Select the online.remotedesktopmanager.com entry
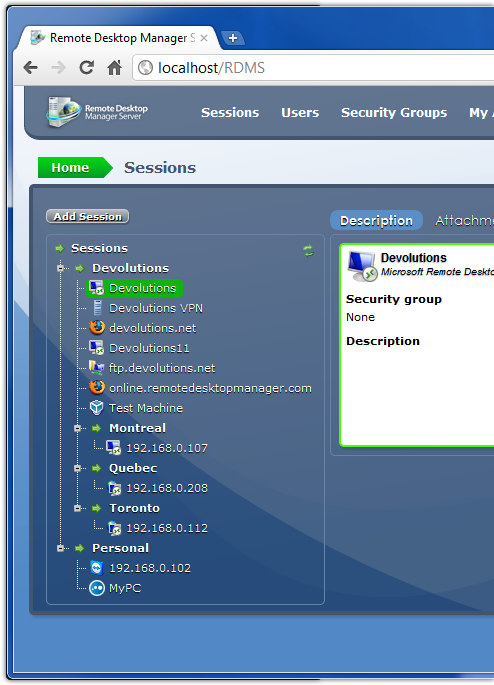 click(x=211, y=388)
